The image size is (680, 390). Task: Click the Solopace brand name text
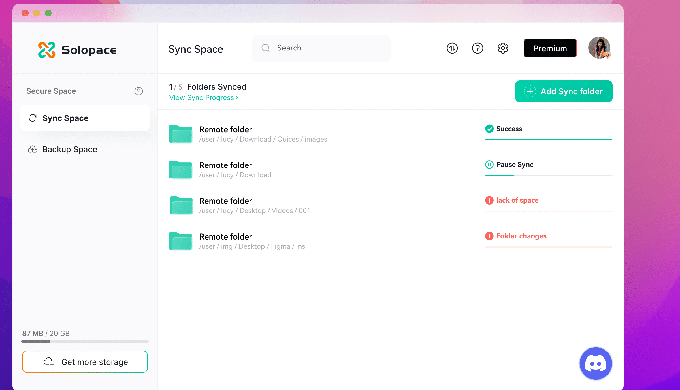click(x=89, y=50)
